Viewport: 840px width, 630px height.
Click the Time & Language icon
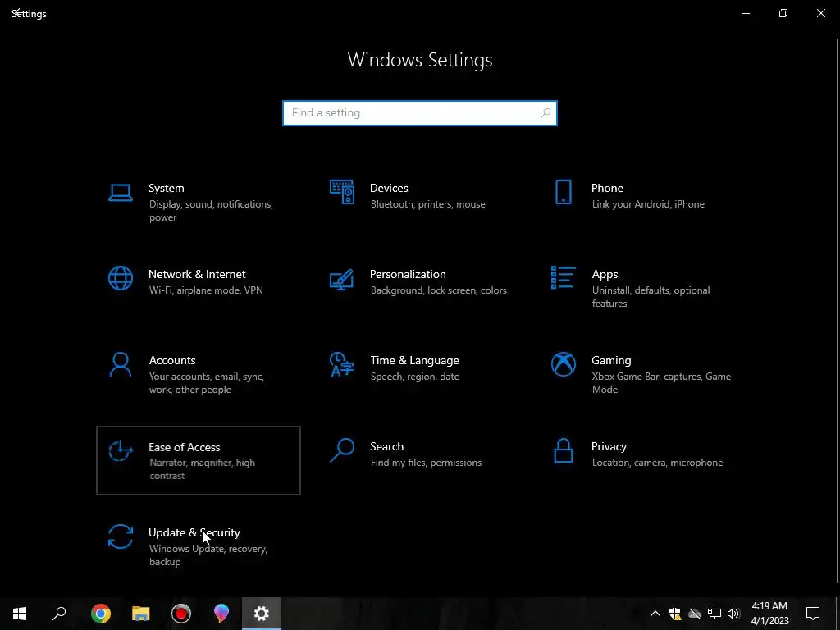pyautogui.click(x=342, y=364)
